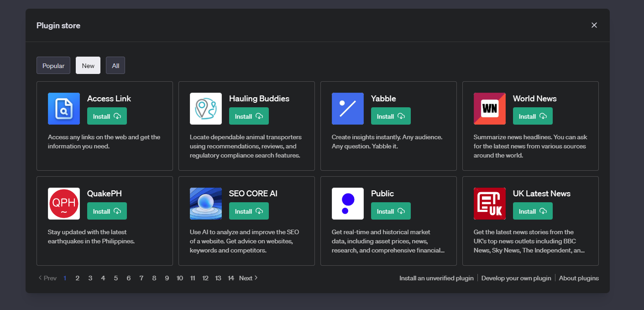Open page 7 of plugin list

pos(141,278)
